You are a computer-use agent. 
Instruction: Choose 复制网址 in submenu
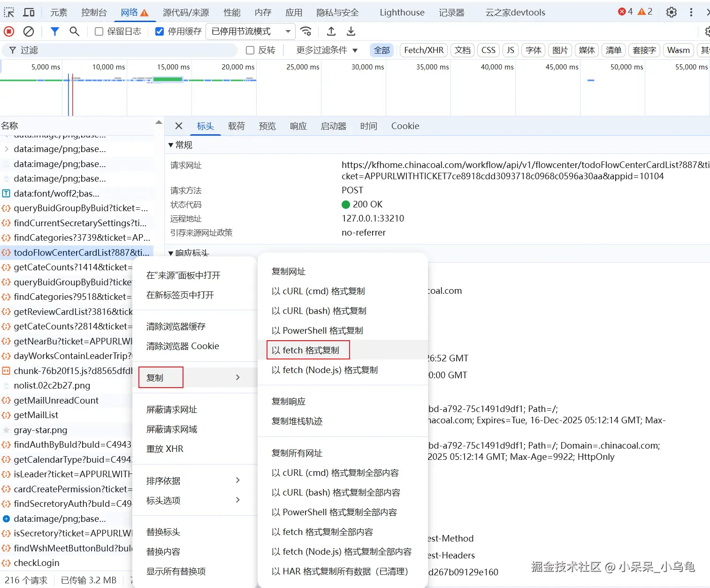tap(343, 271)
